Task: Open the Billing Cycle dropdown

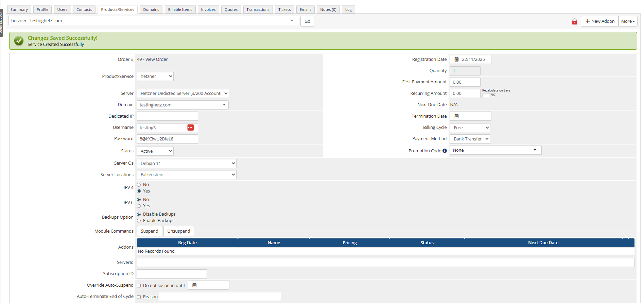Action: [470, 128]
